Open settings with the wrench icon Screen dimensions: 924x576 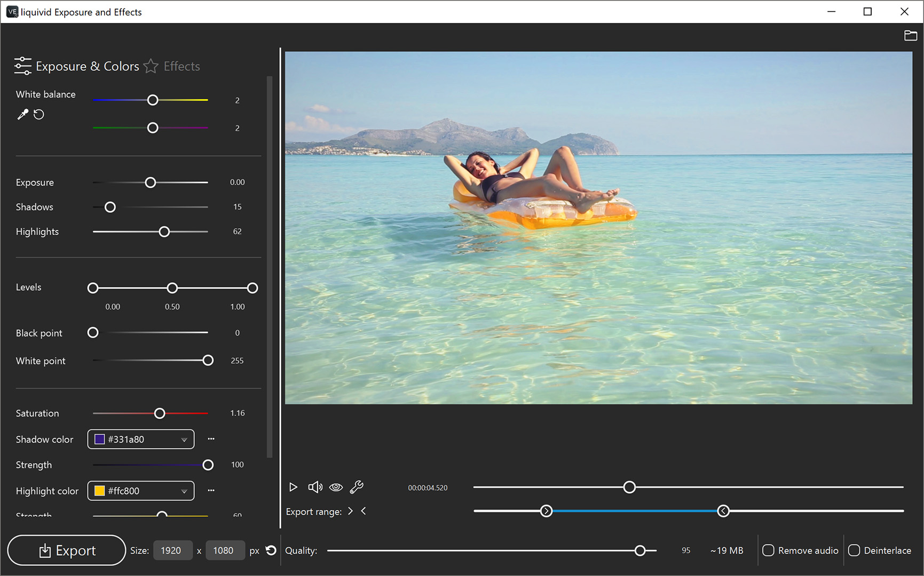(357, 487)
